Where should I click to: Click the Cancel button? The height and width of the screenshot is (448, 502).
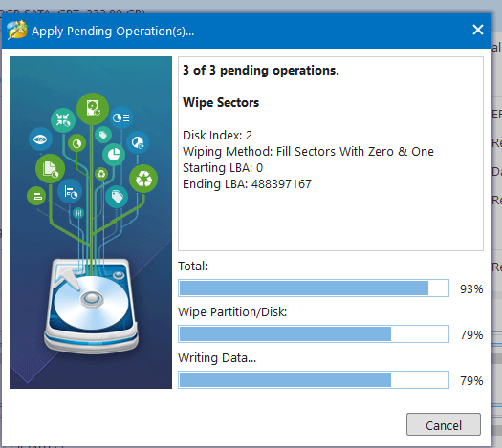444,424
